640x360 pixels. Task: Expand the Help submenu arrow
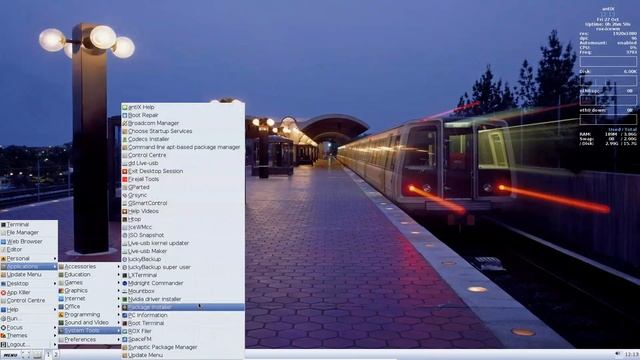pos(55,310)
